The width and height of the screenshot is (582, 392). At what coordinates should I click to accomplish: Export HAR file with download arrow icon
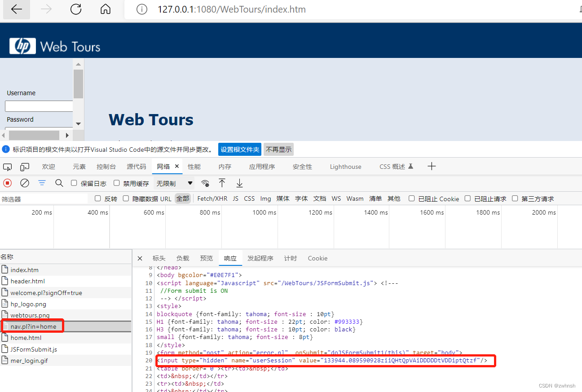(239, 183)
